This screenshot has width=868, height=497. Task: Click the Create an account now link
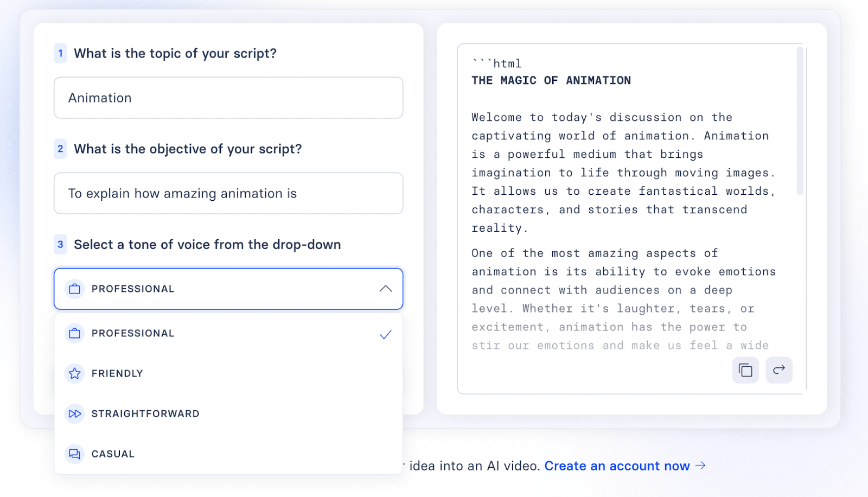(x=617, y=466)
